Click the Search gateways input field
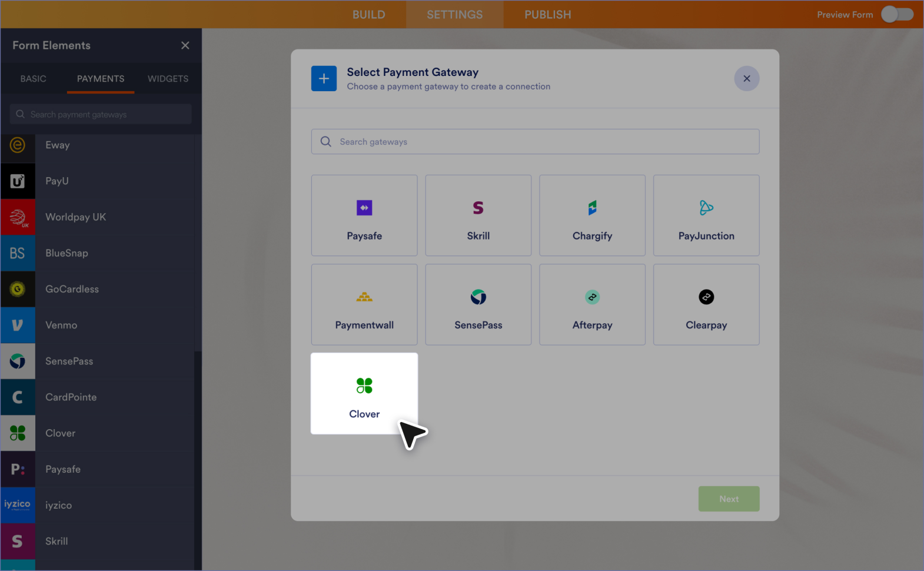 535,141
